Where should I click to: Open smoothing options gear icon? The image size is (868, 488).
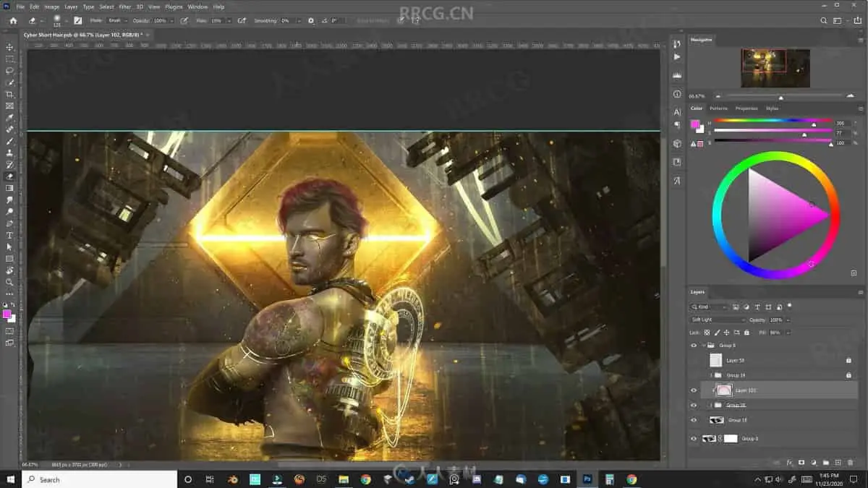coord(311,20)
